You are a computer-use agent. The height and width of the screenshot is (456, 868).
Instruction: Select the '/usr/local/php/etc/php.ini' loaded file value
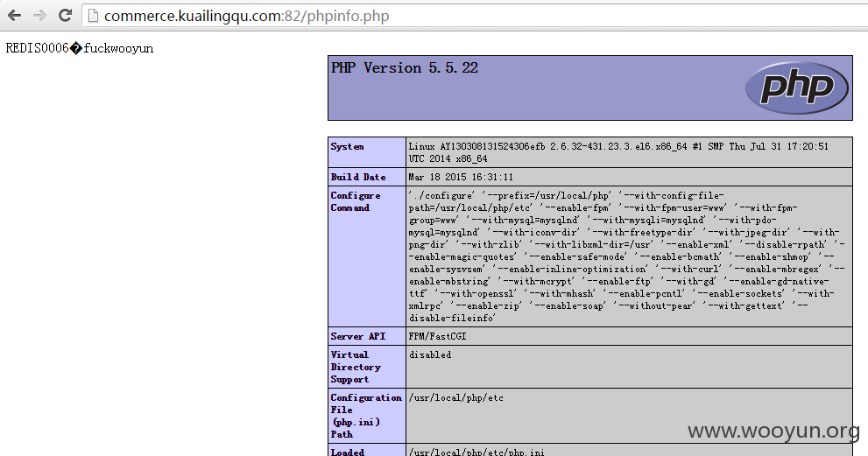coord(476,452)
